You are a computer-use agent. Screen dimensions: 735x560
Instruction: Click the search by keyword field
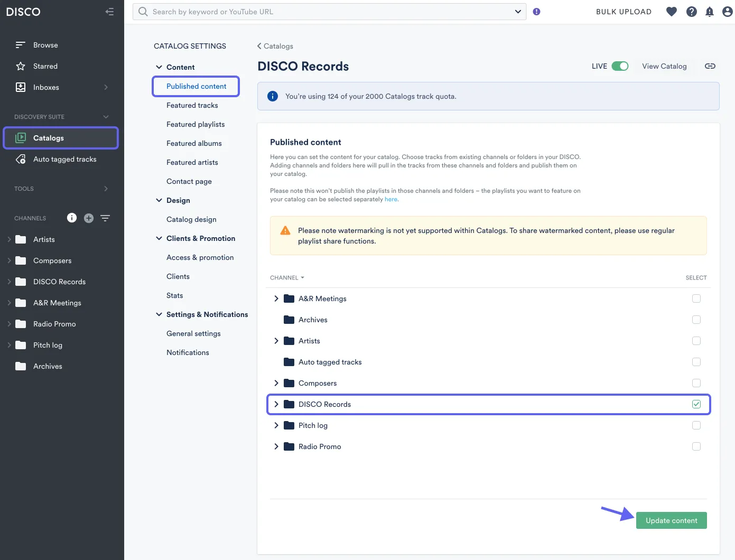point(328,12)
